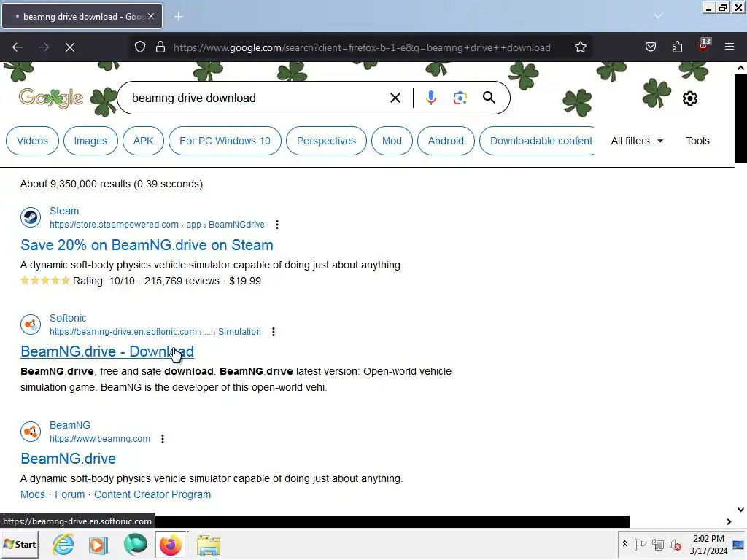Show hidden system tray icons
747x560 pixels.
pyautogui.click(x=624, y=544)
